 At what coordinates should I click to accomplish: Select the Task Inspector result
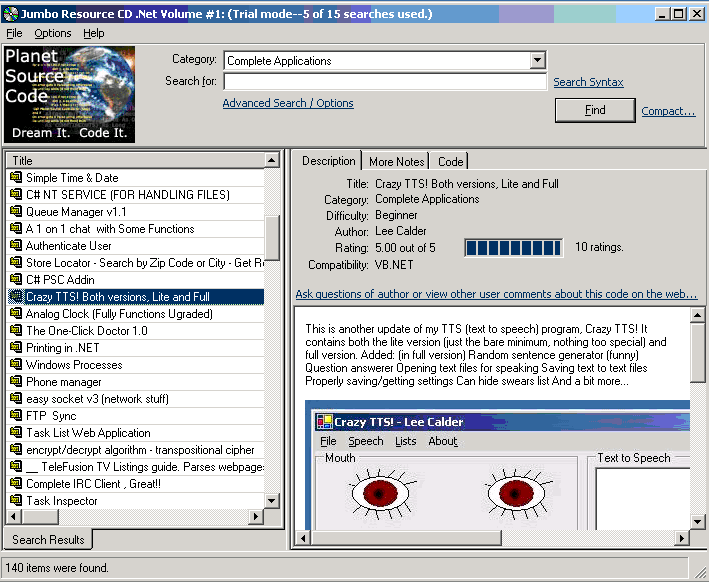(136, 501)
